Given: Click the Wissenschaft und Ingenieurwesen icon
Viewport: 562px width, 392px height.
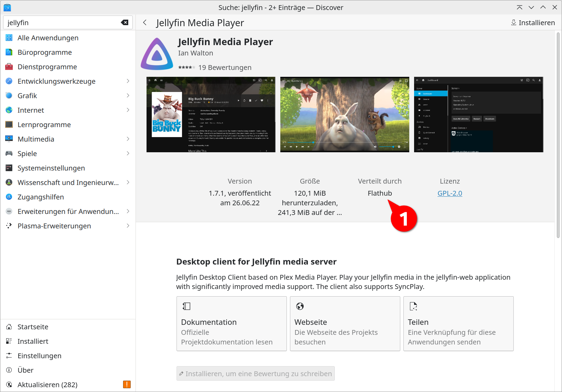Looking at the screenshot, I should click(9, 183).
